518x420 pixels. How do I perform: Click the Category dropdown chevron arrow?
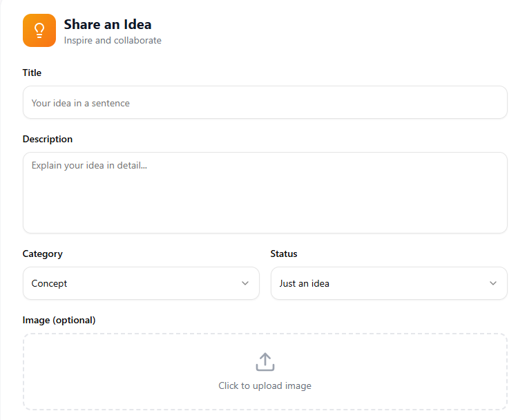(245, 283)
